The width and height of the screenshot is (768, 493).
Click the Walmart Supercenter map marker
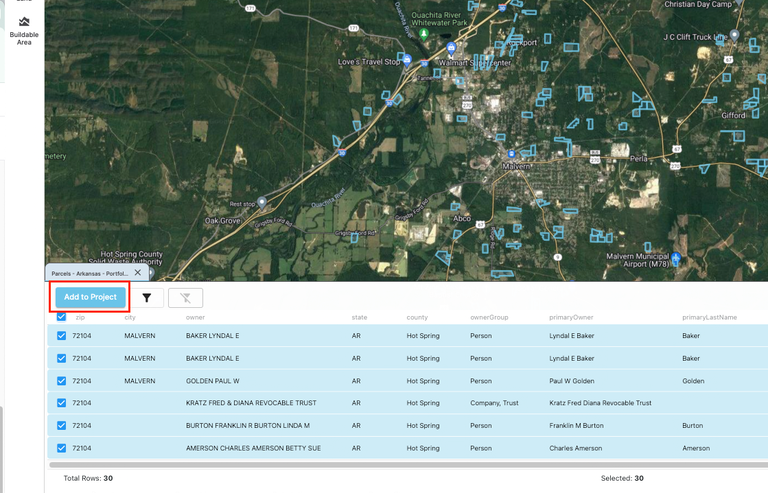point(451,48)
